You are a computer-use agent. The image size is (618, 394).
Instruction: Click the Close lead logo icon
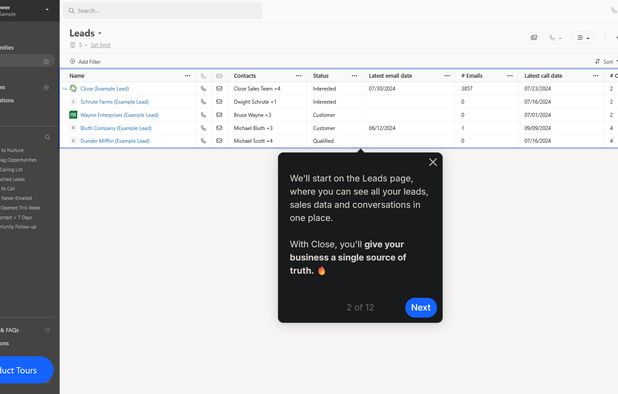[73, 88]
